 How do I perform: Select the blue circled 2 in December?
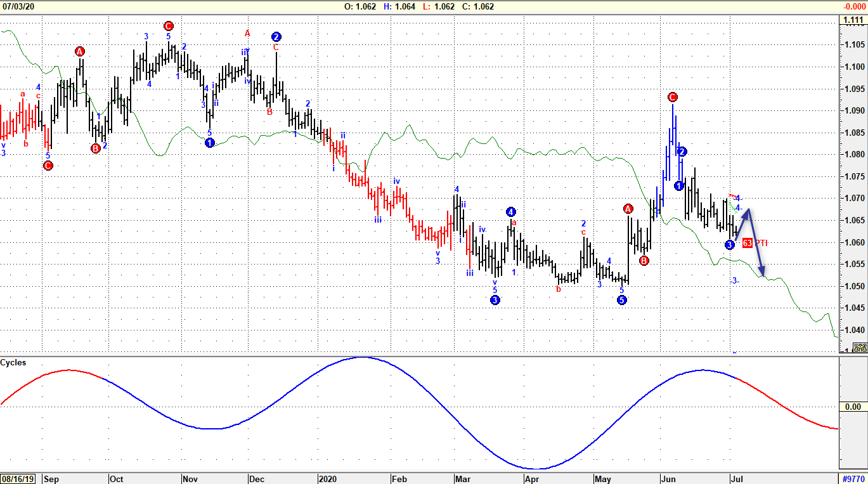(x=276, y=37)
